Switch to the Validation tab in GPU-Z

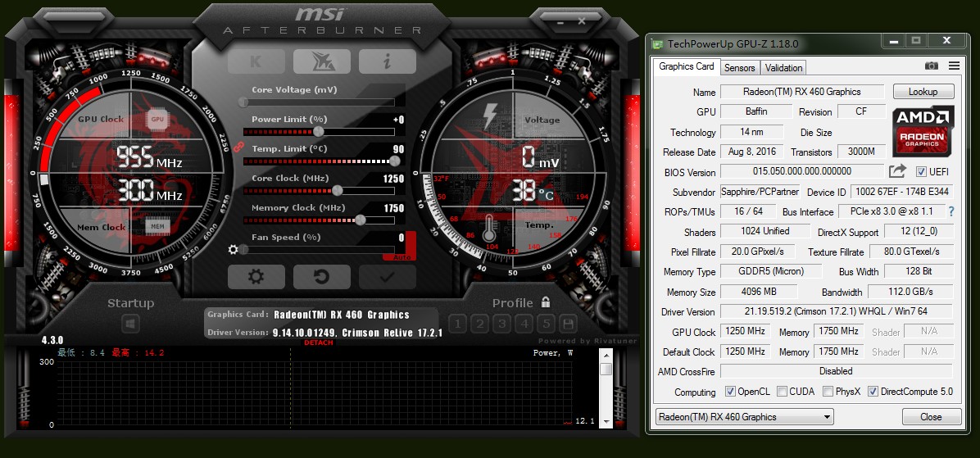[x=783, y=67]
